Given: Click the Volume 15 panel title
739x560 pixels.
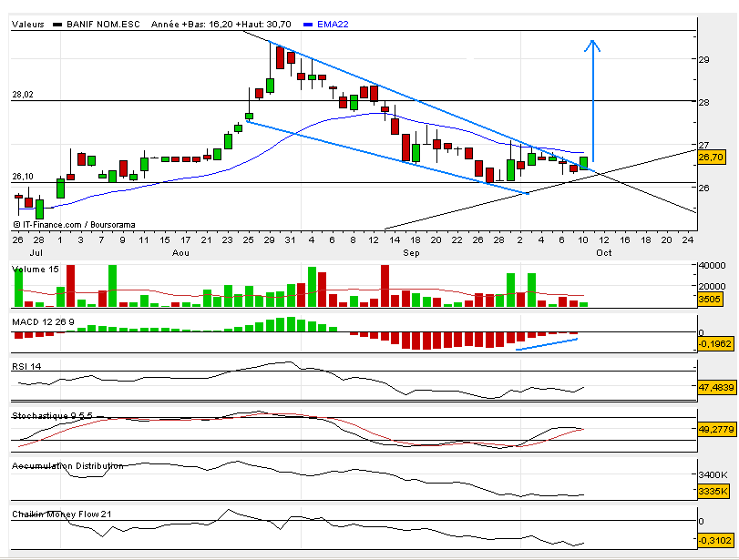Looking at the screenshot, I should click(x=36, y=269).
